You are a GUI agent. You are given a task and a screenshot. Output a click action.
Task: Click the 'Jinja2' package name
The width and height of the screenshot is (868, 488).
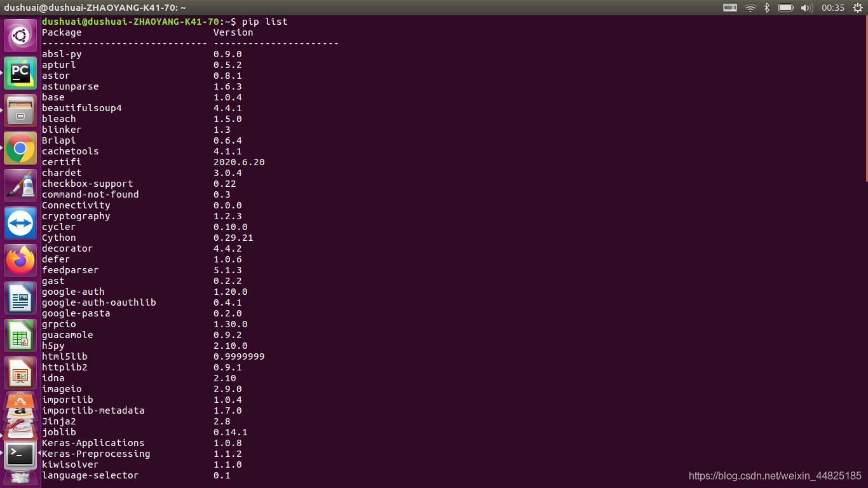[59, 421]
